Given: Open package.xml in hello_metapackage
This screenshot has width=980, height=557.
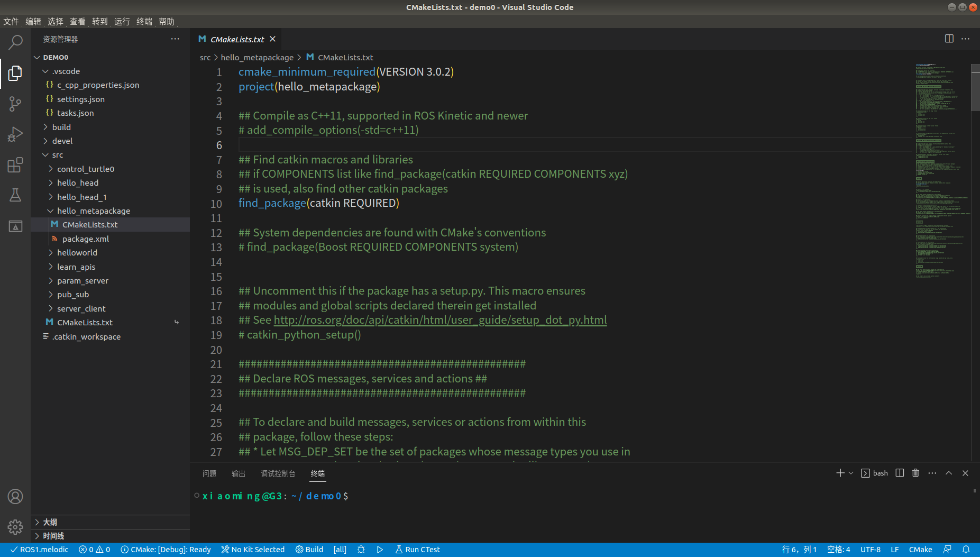Looking at the screenshot, I should (110, 239).
